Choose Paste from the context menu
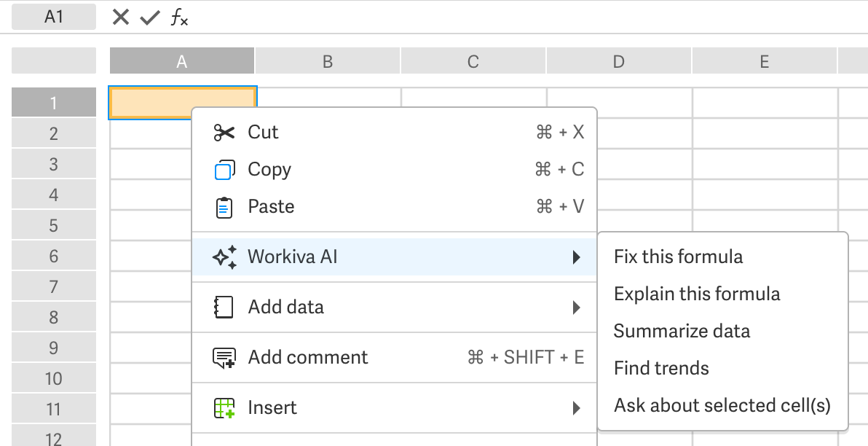Image resolution: width=868 pixels, height=446 pixels. point(395,207)
